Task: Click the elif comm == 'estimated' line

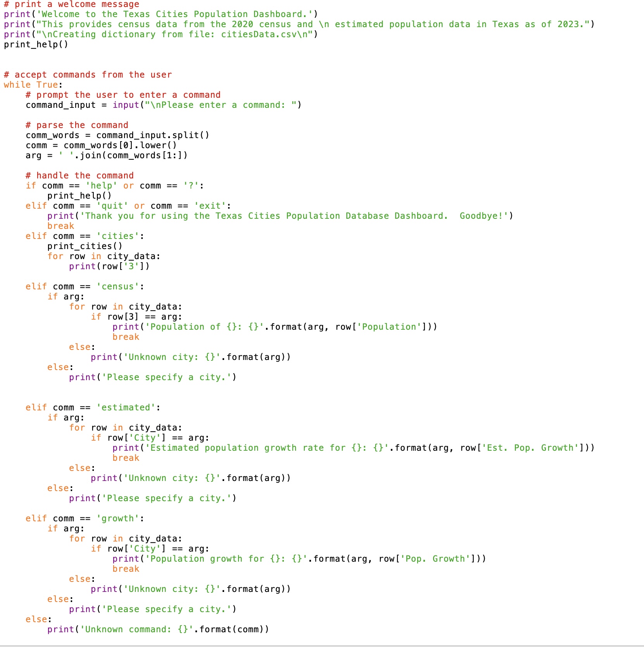Action: 93,407
